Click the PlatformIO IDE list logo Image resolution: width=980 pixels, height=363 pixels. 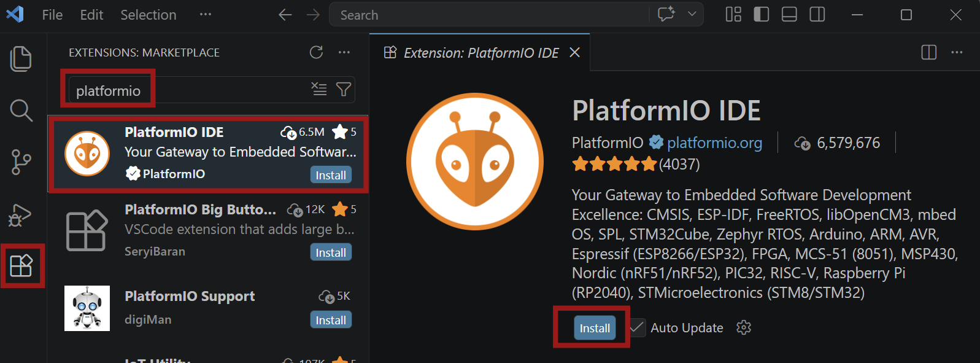click(x=87, y=154)
